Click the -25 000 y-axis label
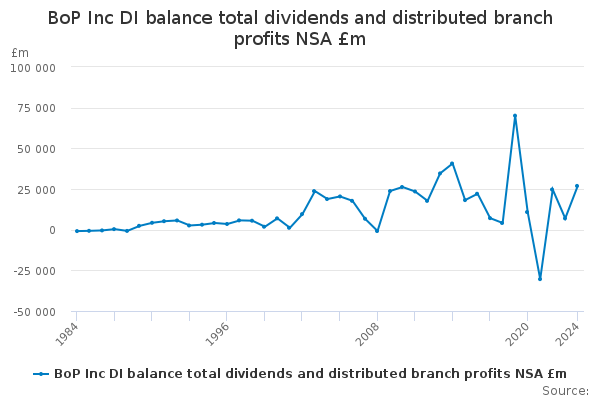This screenshot has width=600, height=400. [x=33, y=271]
